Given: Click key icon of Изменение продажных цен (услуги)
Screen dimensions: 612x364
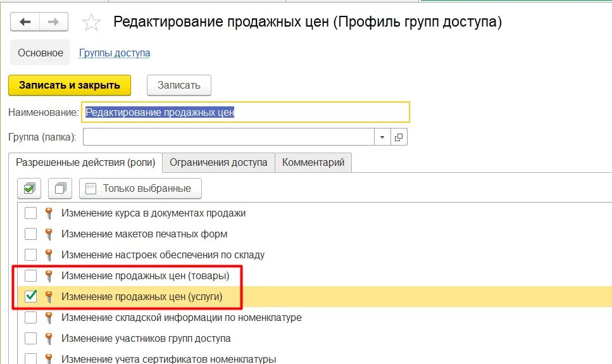Looking at the screenshot, I should [x=48, y=296].
